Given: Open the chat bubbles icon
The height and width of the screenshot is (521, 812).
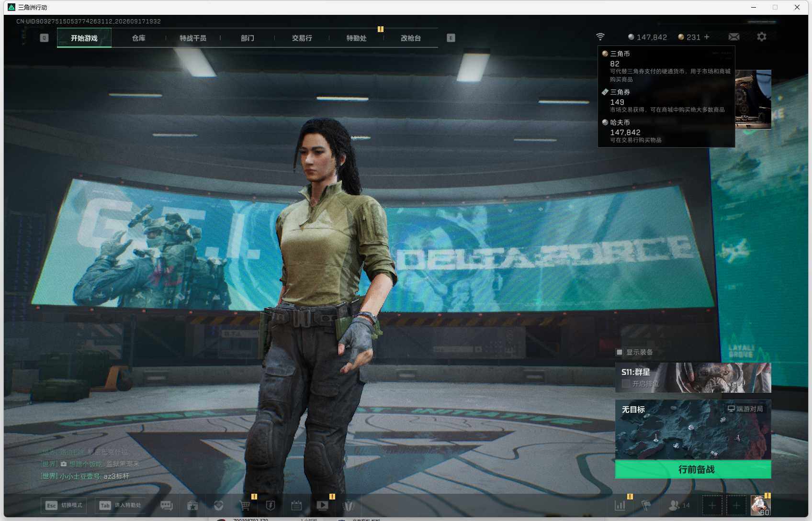Looking at the screenshot, I should click(x=167, y=505).
